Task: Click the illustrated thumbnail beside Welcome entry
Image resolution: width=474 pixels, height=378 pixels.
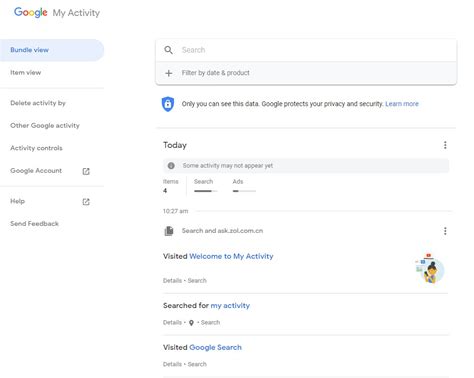Action: coord(430,268)
